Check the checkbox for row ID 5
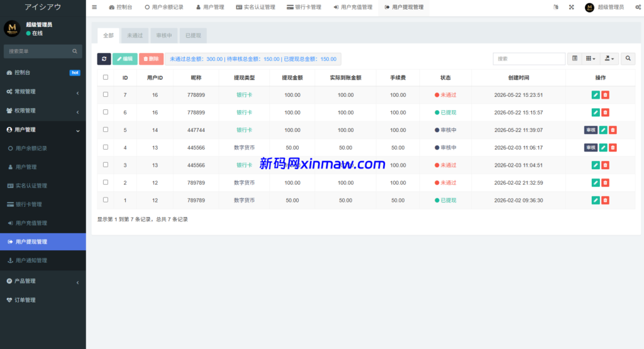The height and width of the screenshot is (349, 644). point(106,130)
